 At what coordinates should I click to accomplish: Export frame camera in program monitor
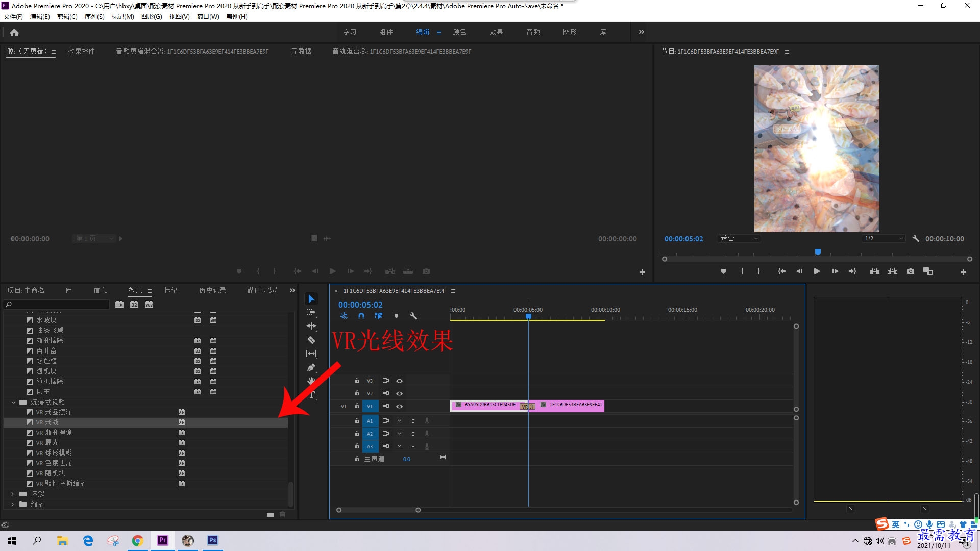pos(911,271)
